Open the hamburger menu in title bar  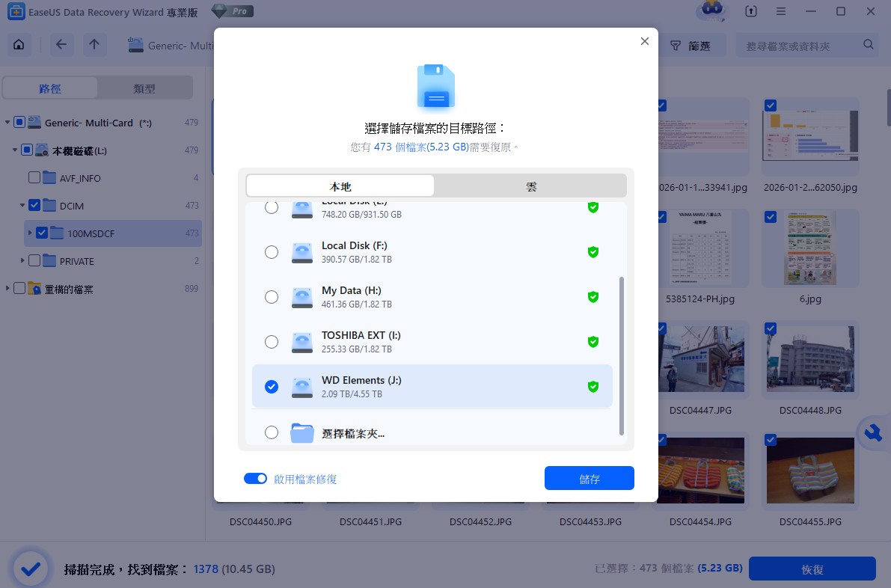[x=781, y=11]
